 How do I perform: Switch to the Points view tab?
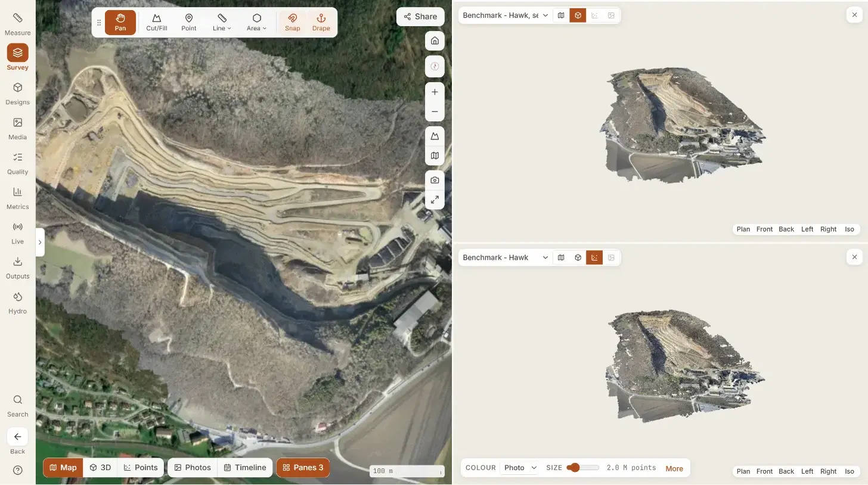coord(141,468)
